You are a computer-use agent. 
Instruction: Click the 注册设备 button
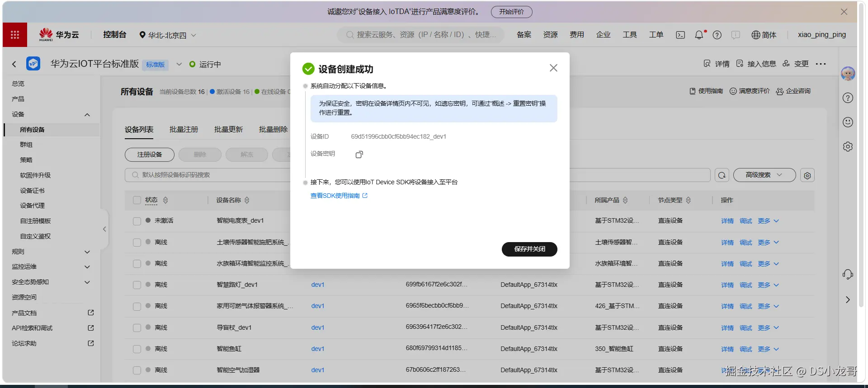pyautogui.click(x=150, y=154)
